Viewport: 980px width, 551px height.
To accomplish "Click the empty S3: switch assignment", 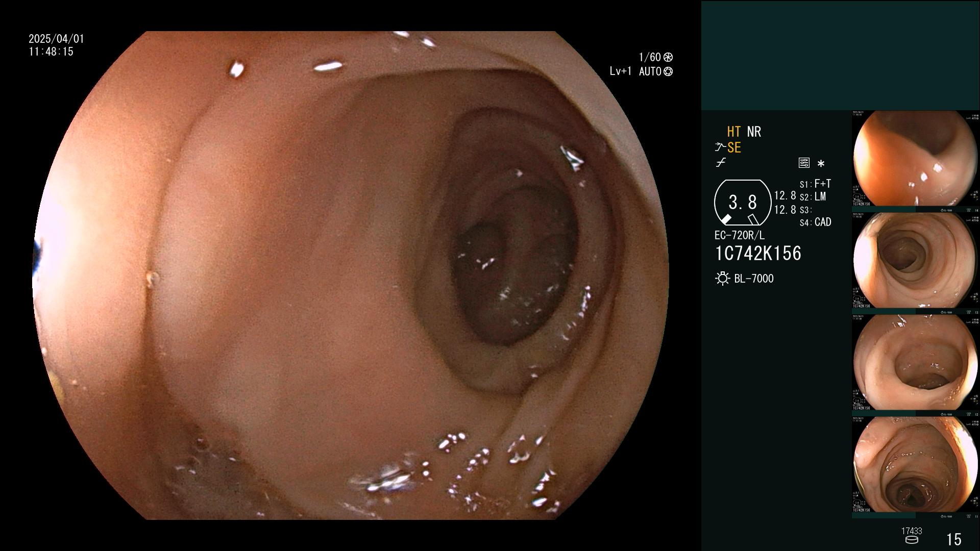I will pos(805,210).
